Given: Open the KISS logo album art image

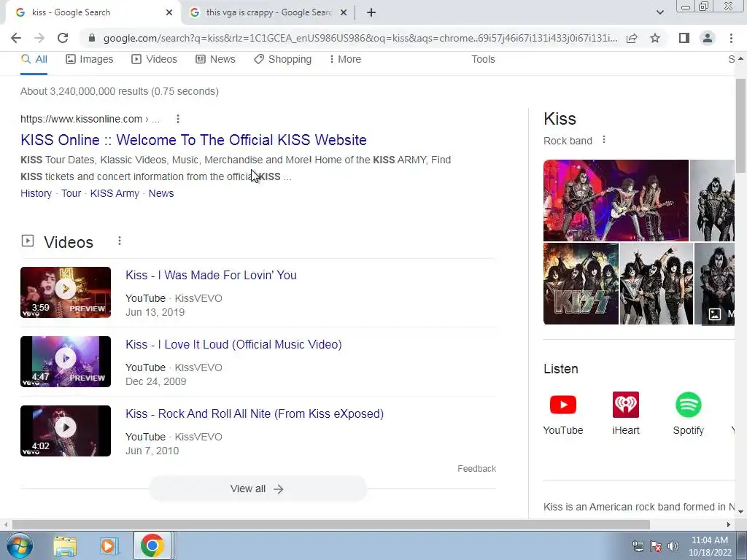Looking at the screenshot, I should coord(581,284).
